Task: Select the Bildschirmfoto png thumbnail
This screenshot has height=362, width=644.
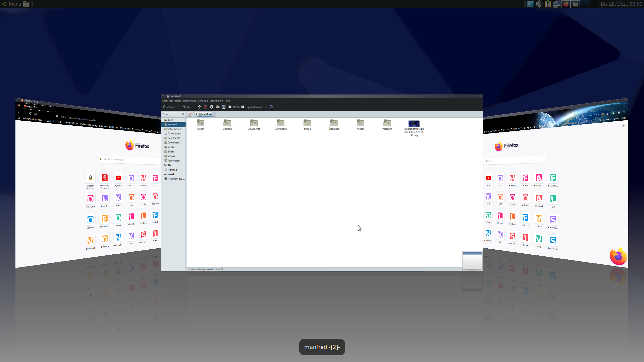Action: pos(414,124)
